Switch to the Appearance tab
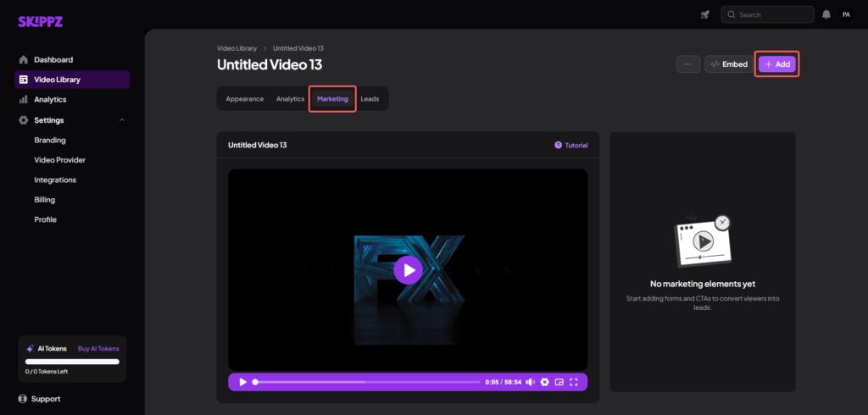The width and height of the screenshot is (868, 415). [x=245, y=99]
